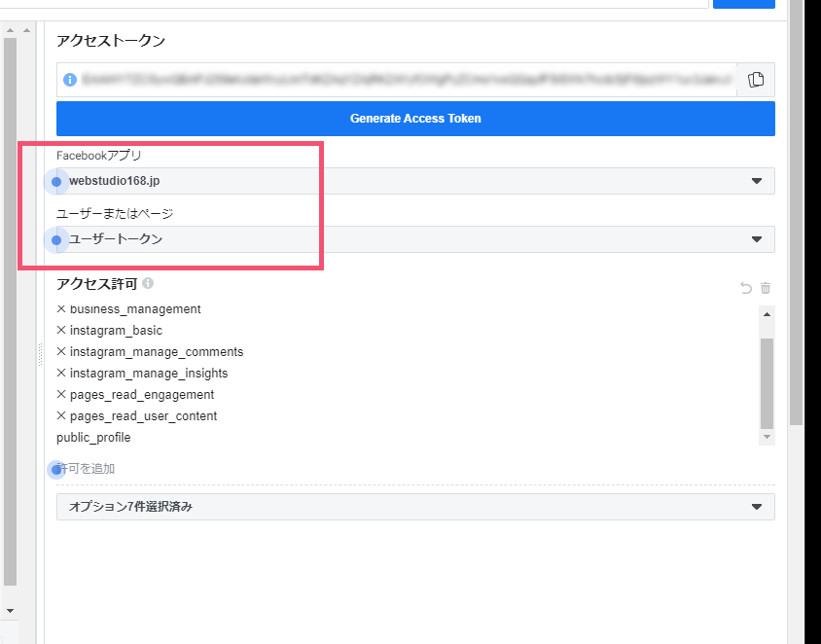Click permissions list scroll down arrow
821x644 pixels.
click(767, 437)
